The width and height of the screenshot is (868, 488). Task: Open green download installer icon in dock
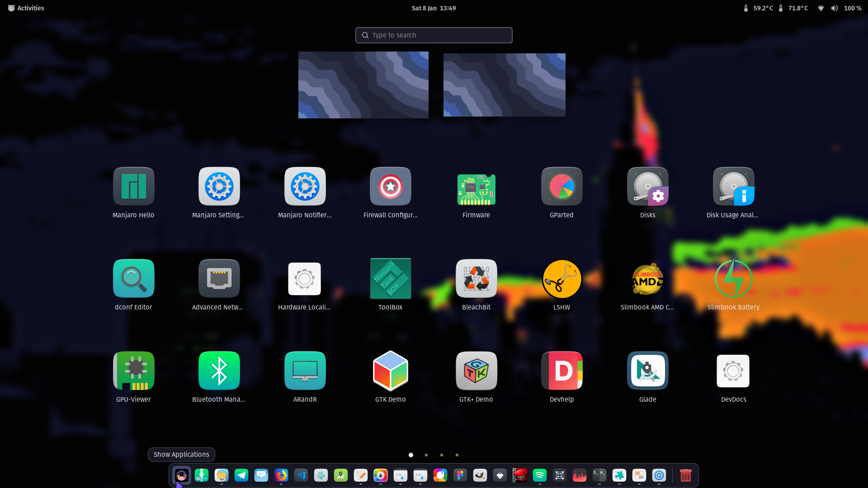202,475
